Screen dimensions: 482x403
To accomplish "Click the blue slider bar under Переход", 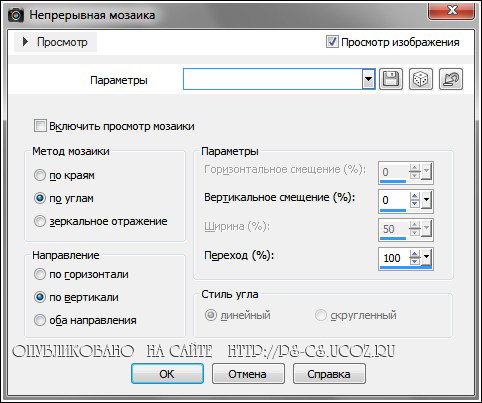I will (x=406, y=267).
